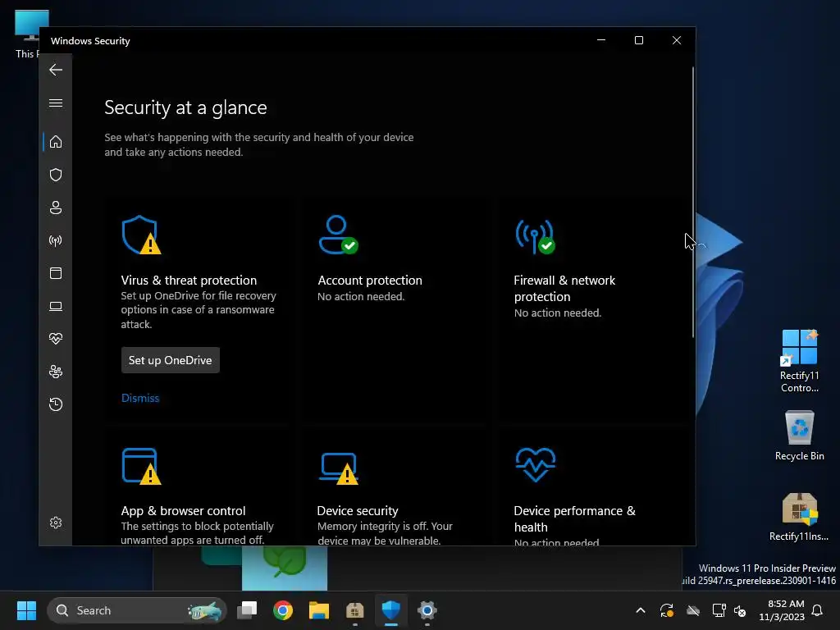Open File Explorer from the taskbar
This screenshot has height=630, width=840.
pos(319,610)
